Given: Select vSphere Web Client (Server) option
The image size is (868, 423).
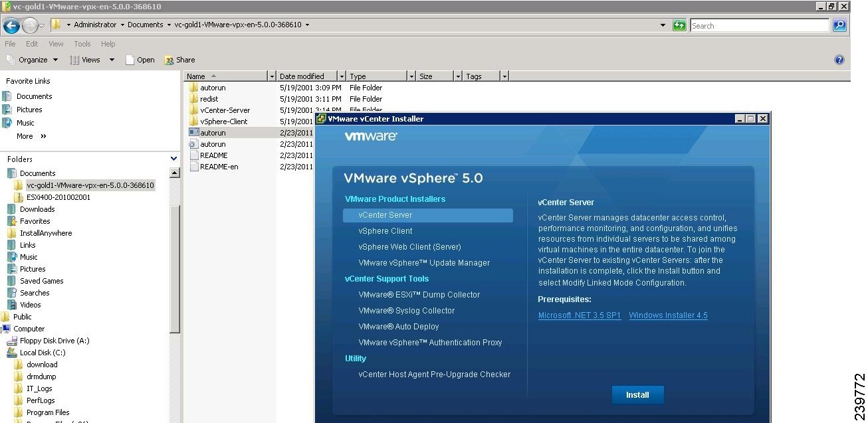Looking at the screenshot, I should point(409,247).
